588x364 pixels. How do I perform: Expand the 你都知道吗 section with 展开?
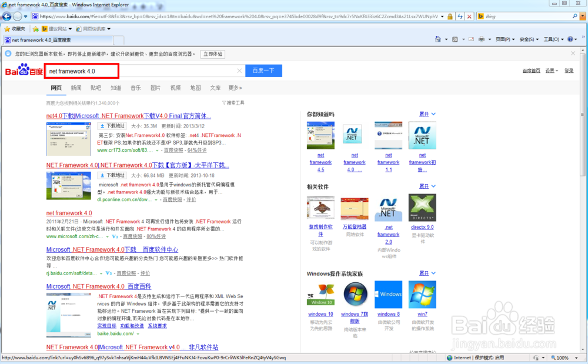point(427,114)
